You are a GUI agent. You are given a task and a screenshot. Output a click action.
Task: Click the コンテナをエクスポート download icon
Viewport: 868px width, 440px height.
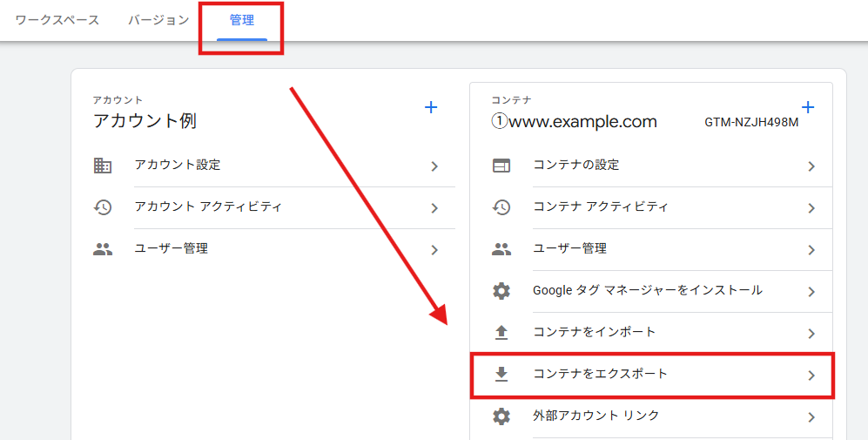[501, 375]
